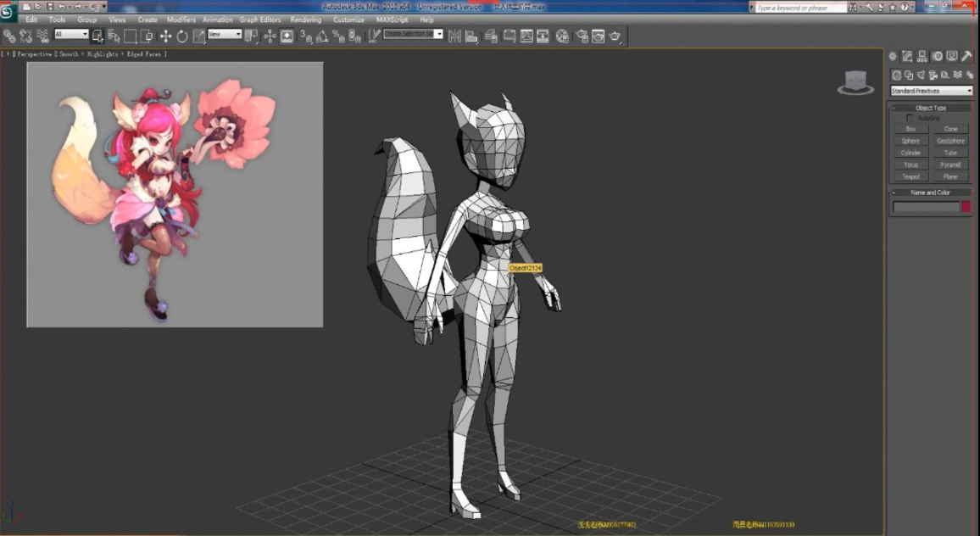Switch to the Create command panel tab
The width and height of the screenshot is (980, 536).
click(893, 56)
